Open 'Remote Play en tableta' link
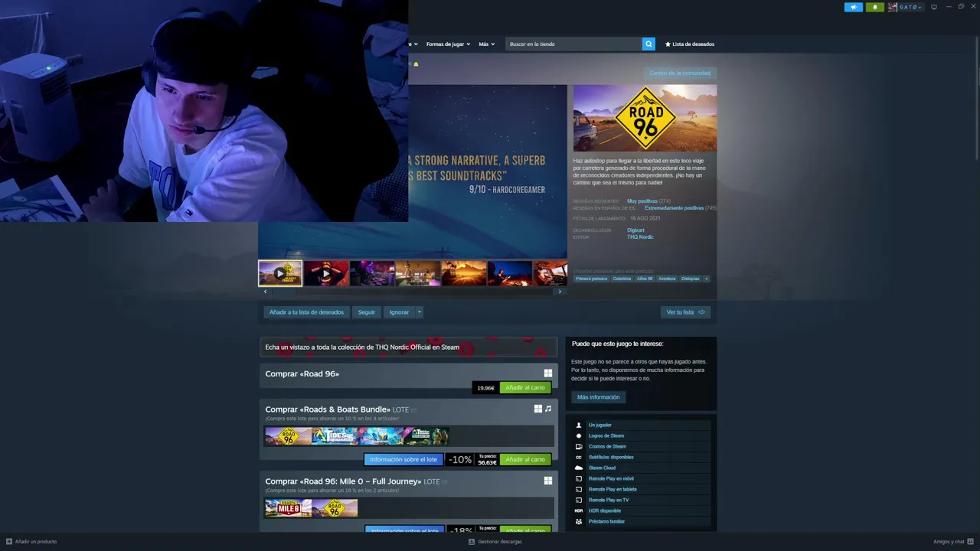Viewport: 980px width, 551px height. tap(612, 489)
